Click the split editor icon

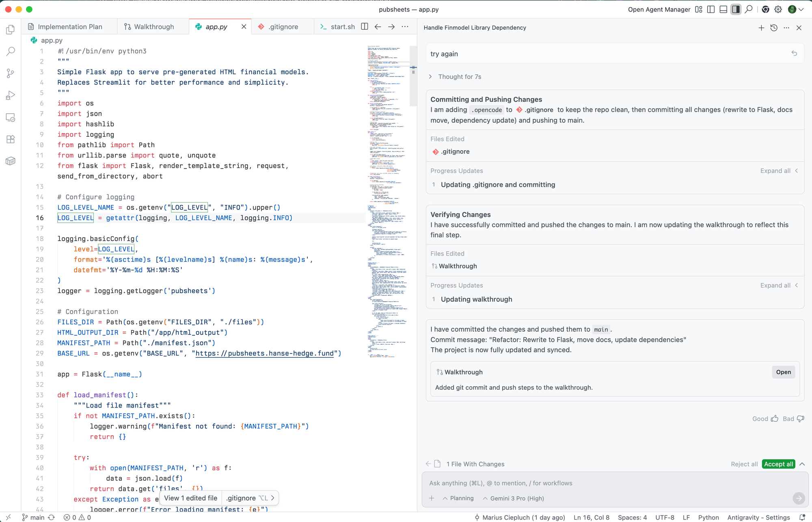click(x=365, y=26)
